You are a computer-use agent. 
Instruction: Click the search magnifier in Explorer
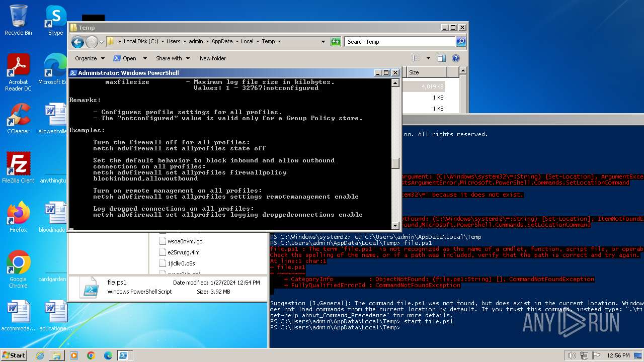[460, 42]
